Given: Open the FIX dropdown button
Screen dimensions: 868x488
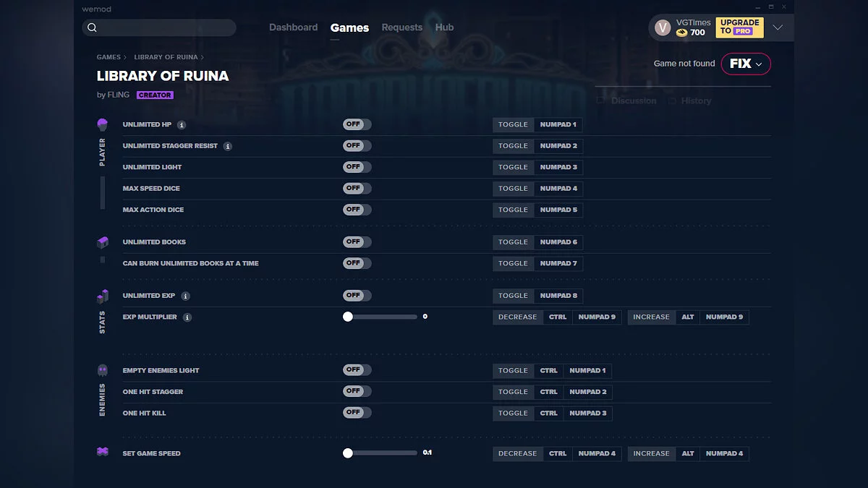Looking at the screenshot, I should click(x=746, y=64).
